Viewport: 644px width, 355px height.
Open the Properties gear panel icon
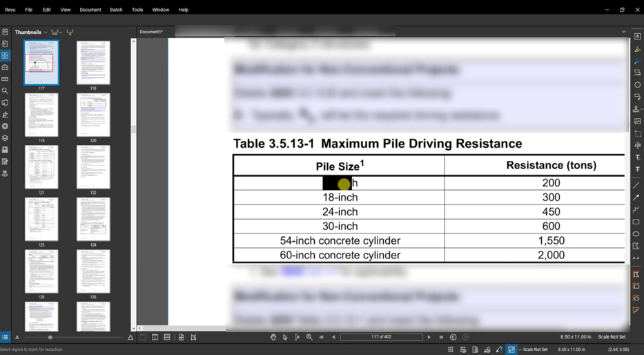(5, 126)
